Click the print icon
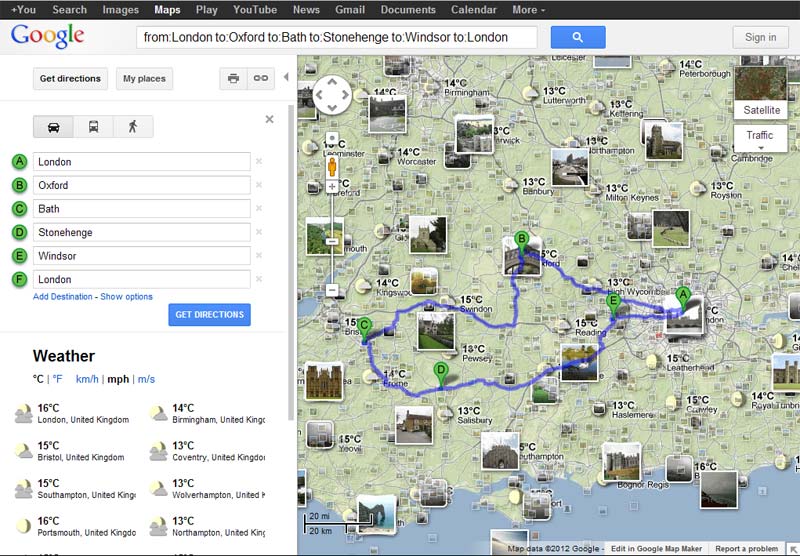This screenshot has height=556, width=800. [233, 78]
